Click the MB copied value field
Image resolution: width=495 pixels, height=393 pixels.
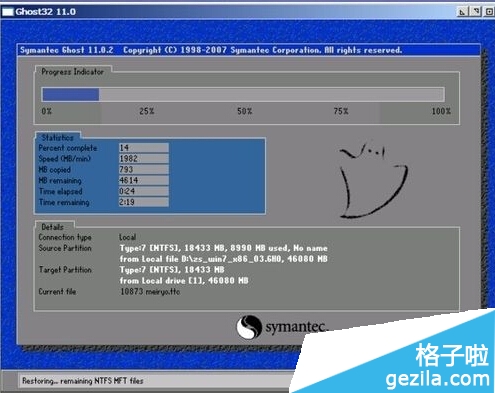point(144,169)
